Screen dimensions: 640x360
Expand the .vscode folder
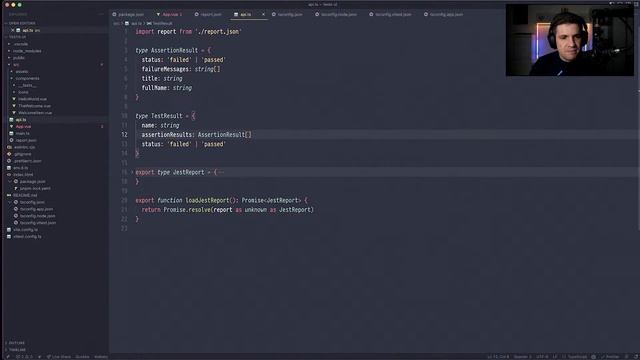coord(20,44)
